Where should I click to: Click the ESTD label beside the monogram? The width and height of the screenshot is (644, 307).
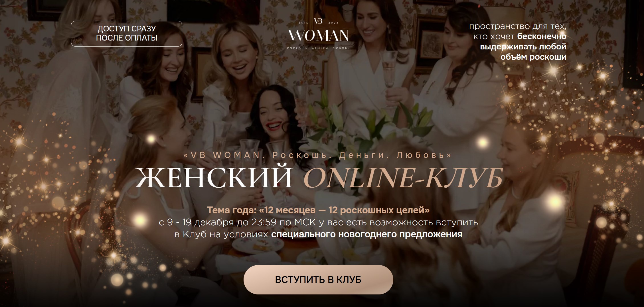click(x=303, y=22)
